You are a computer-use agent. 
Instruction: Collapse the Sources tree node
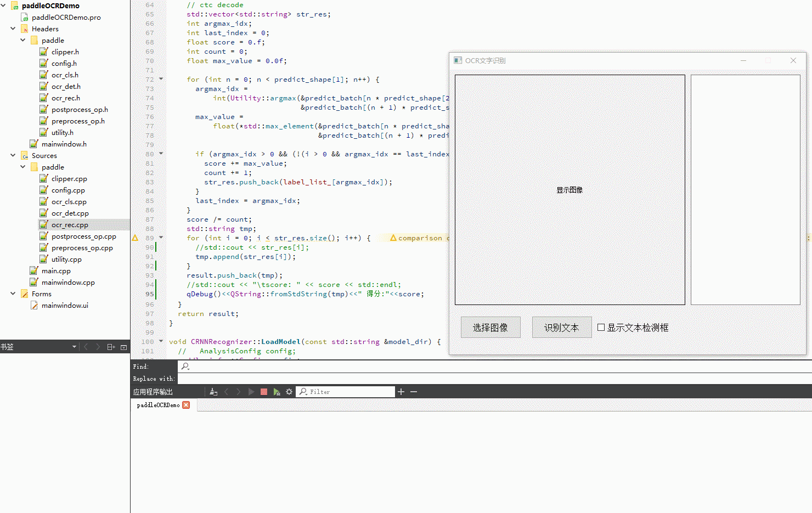pyautogui.click(x=12, y=155)
